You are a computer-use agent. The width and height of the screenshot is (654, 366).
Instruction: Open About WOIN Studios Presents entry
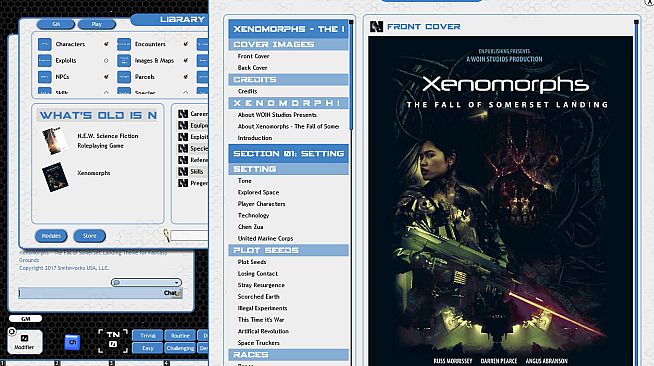tap(277, 115)
